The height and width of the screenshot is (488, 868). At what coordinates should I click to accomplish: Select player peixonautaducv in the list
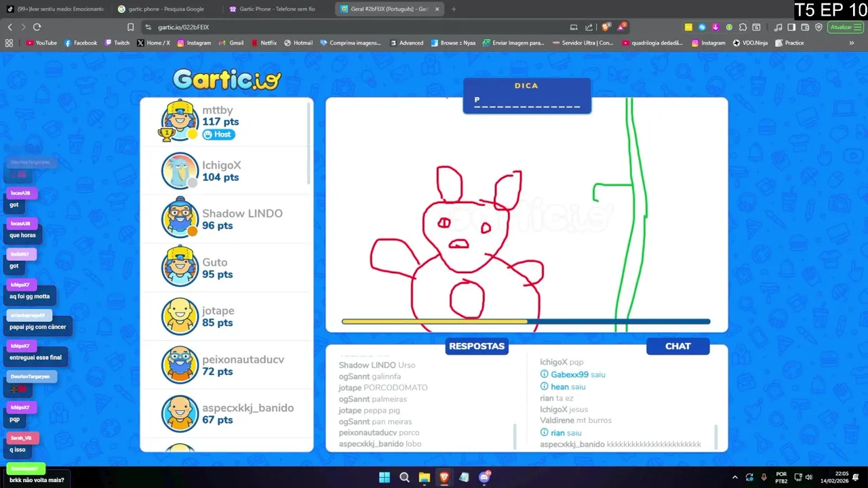[x=226, y=365]
